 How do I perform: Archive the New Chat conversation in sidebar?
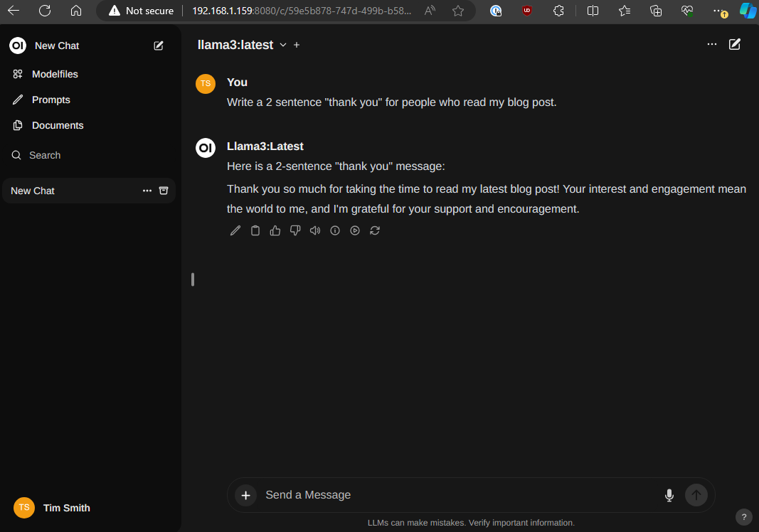point(164,191)
